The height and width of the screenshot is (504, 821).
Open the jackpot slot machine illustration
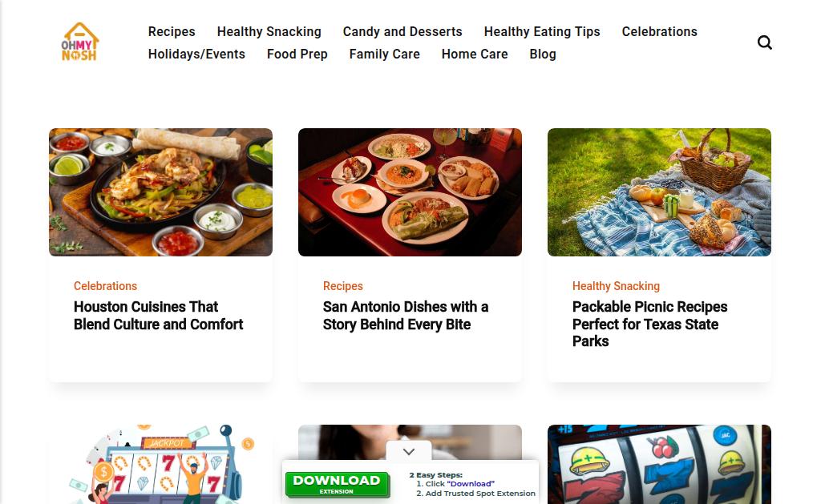coord(160,464)
